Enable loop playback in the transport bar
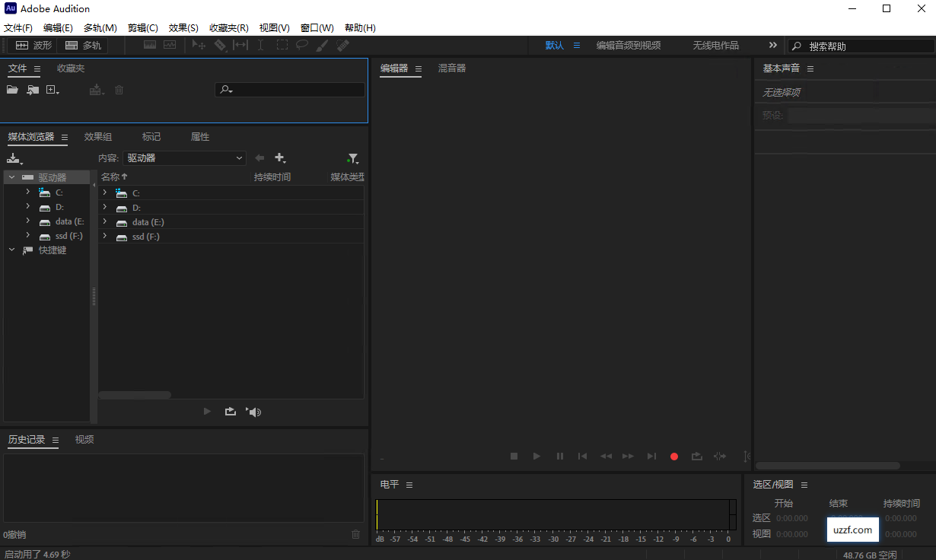 pyautogui.click(x=696, y=456)
